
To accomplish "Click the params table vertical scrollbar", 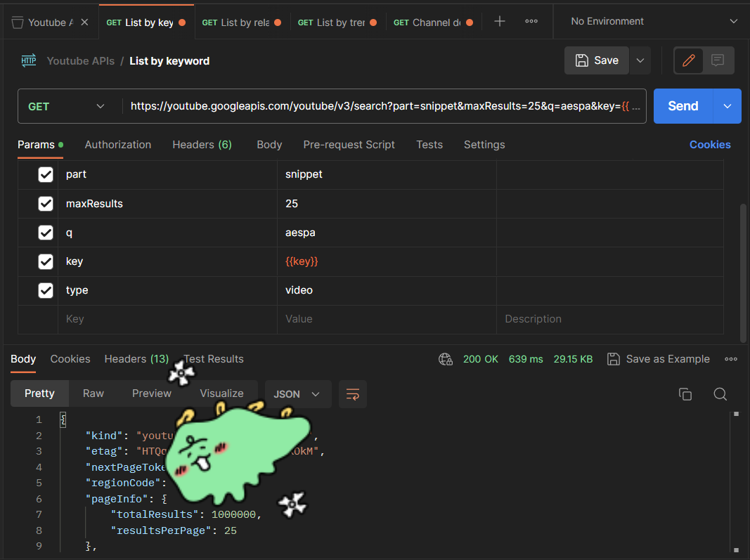I will tap(743, 273).
